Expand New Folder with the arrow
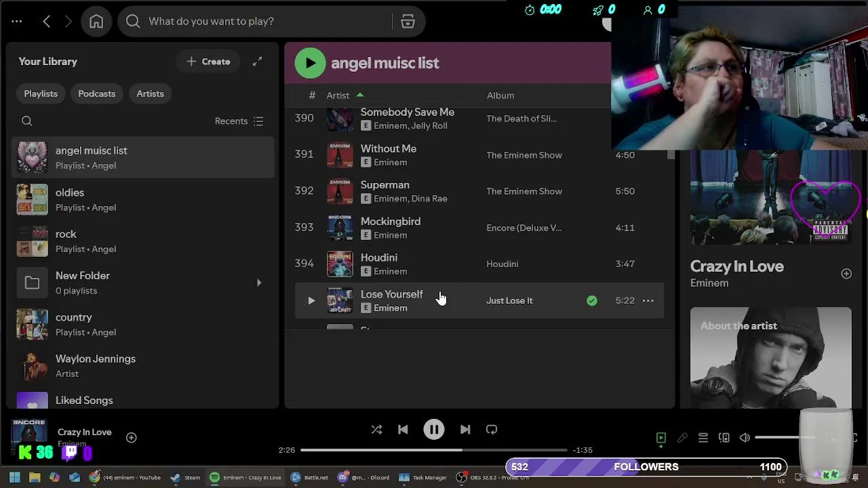Viewport: 868px width, 488px height. pyautogui.click(x=258, y=283)
